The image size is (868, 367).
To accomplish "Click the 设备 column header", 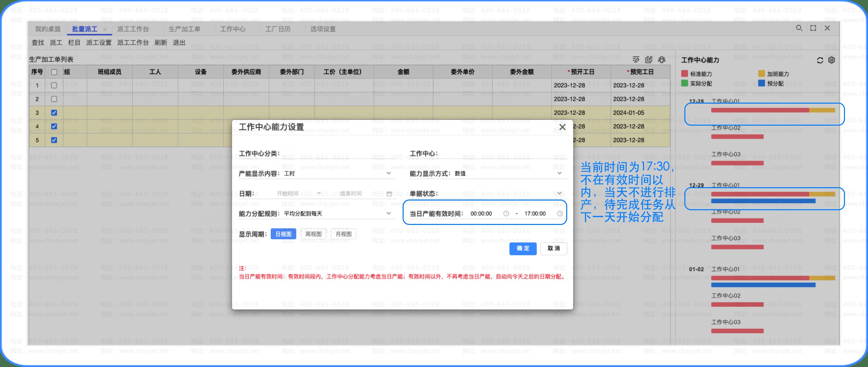I will [x=201, y=72].
